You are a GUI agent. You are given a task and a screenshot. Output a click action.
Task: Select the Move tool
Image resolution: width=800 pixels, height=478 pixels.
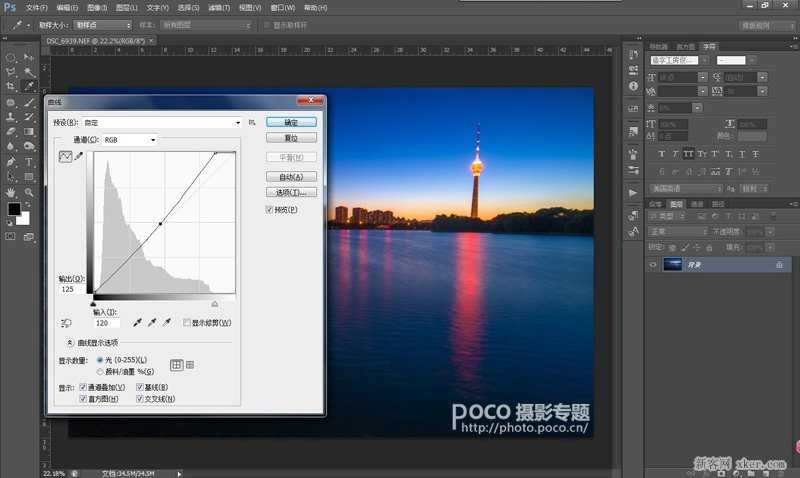pyautogui.click(x=29, y=57)
